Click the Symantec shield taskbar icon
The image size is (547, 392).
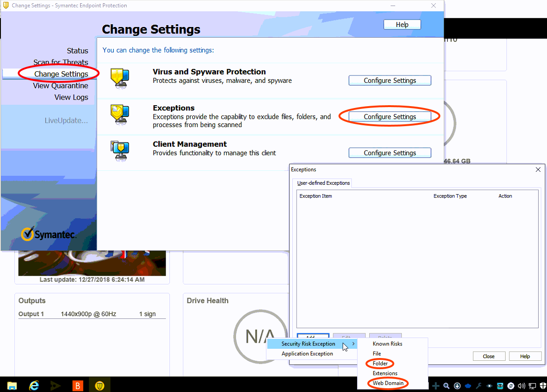(100, 385)
